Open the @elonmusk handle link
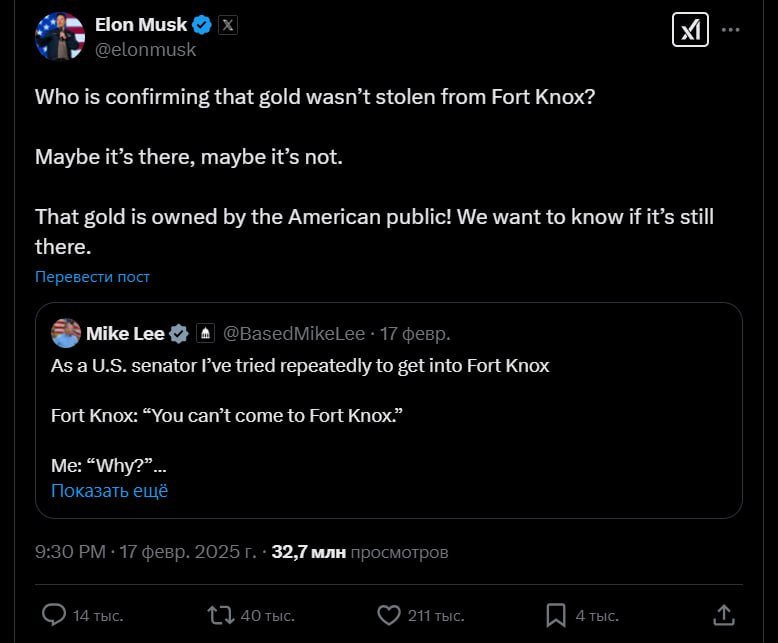778x643 pixels. tap(145, 49)
